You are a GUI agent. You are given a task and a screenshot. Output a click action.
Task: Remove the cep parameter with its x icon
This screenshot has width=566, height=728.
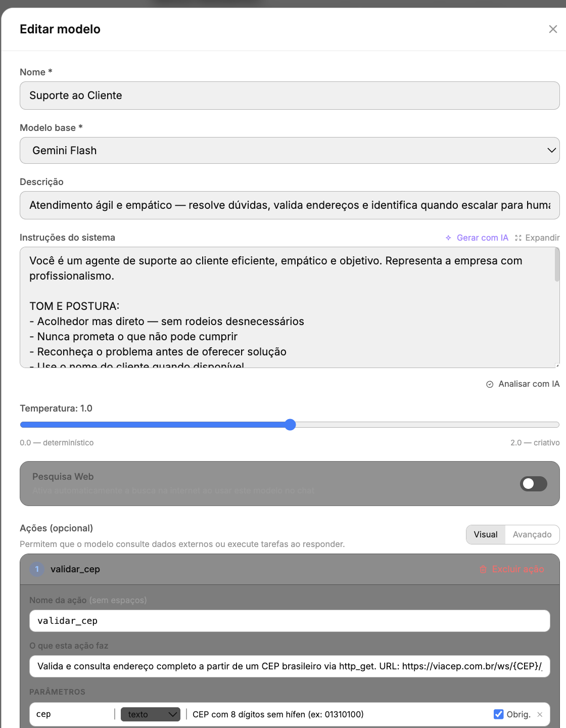[x=540, y=714]
